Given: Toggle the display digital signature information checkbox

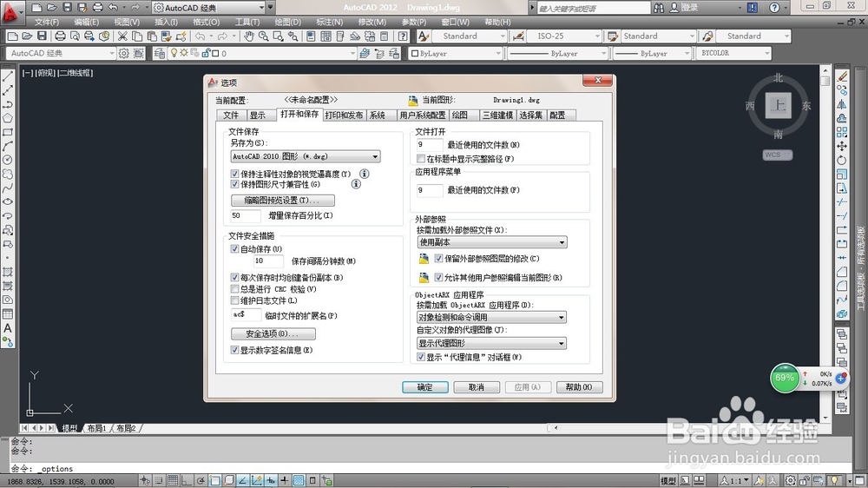Looking at the screenshot, I should 234,350.
